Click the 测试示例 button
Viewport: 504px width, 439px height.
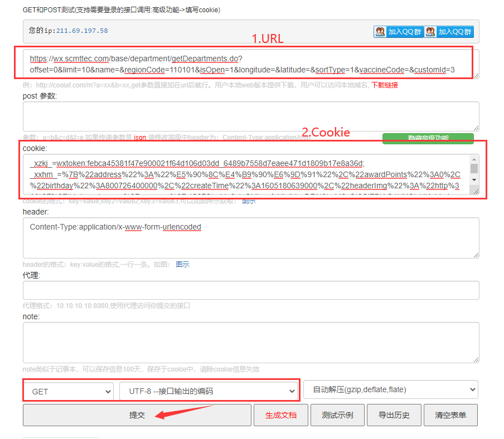pyautogui.click(x=337, y=415)
